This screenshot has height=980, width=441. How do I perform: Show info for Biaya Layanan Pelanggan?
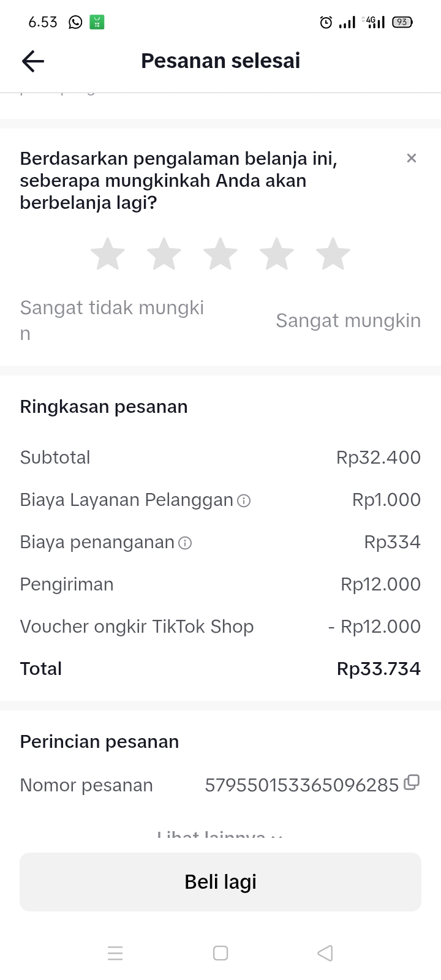point(244,501)
